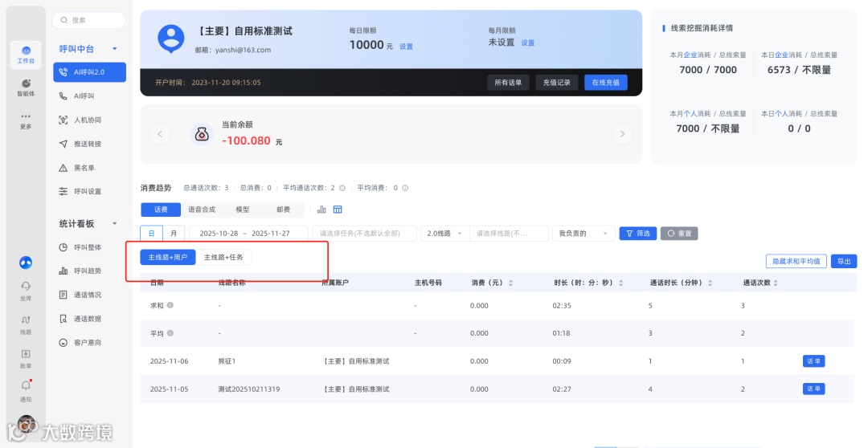Open the date range picker
This screenshot has height=448, width=868.
(x=248, y=234)
